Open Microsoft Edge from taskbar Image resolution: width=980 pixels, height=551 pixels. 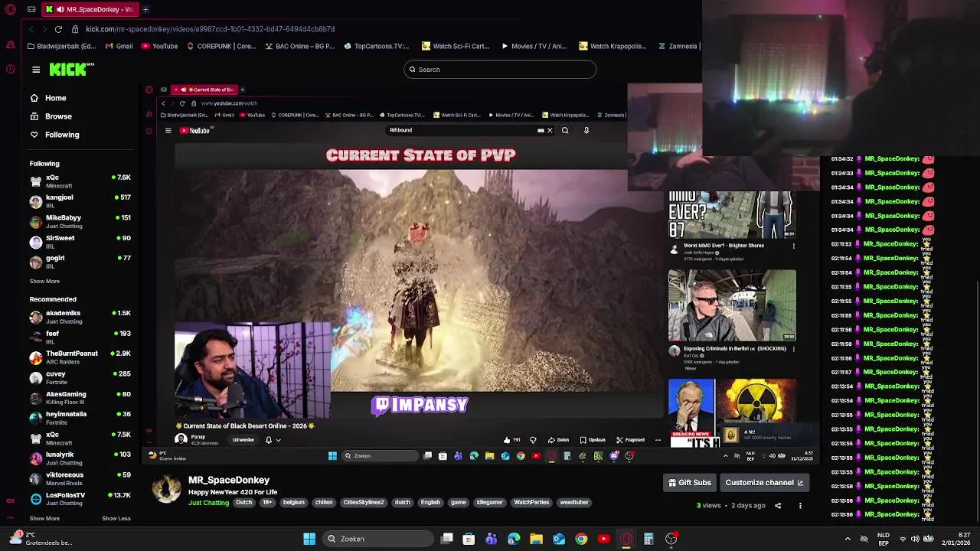(x=514, y=539)
